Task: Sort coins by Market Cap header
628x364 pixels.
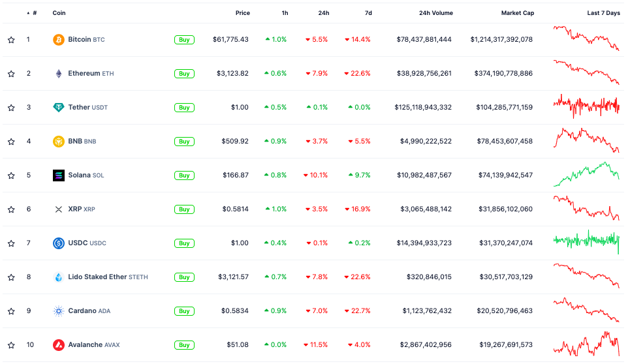Action: point(517,13)
